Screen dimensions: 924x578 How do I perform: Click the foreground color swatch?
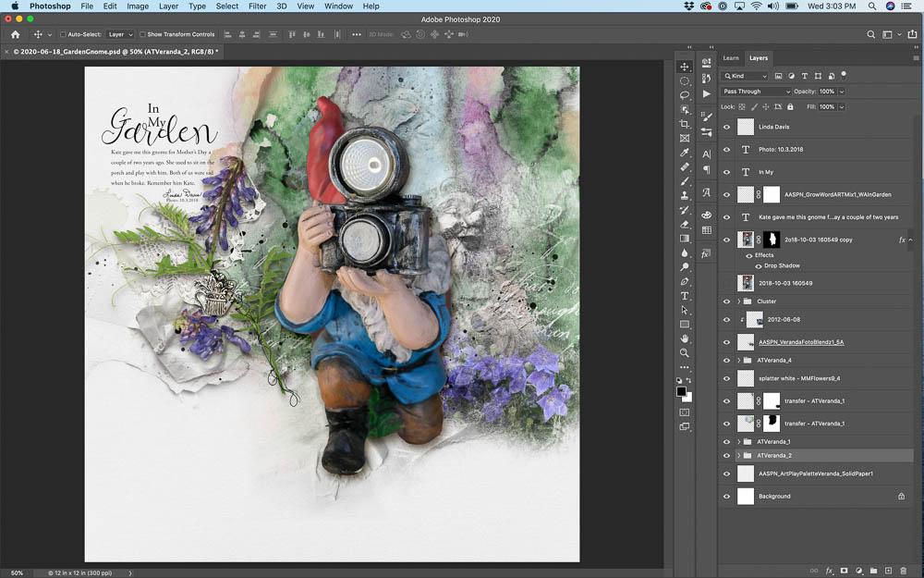point(681,391)
